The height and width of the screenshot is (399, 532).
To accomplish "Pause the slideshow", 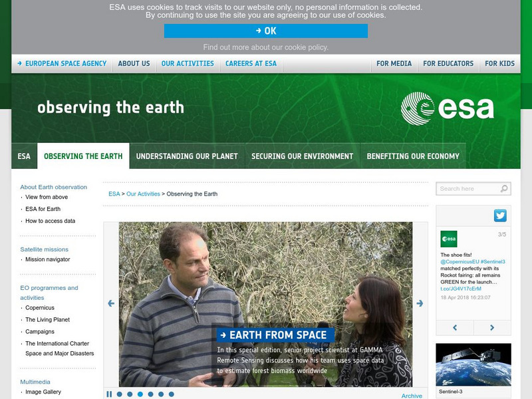I will point(109,394).
